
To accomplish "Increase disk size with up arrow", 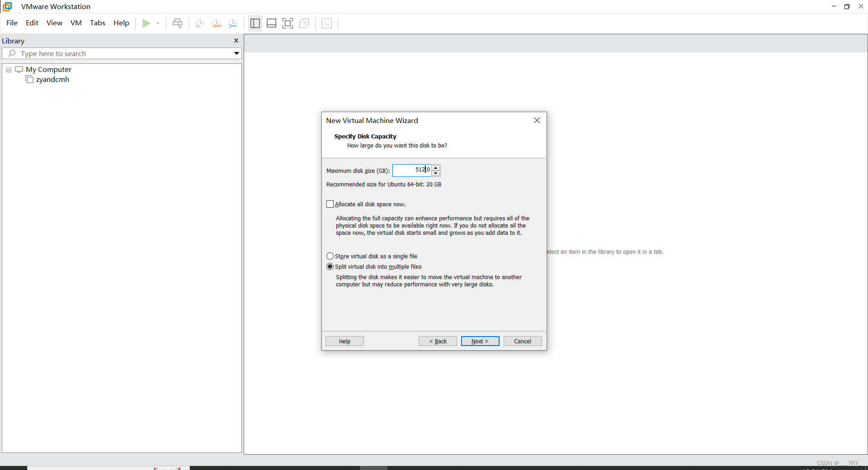I will pyautogui.click(x=436, y=167).
